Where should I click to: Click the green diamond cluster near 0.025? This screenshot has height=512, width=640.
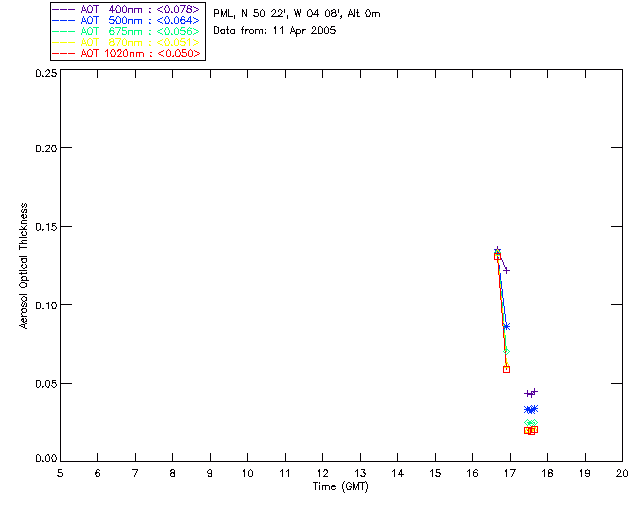click(531, 423)
